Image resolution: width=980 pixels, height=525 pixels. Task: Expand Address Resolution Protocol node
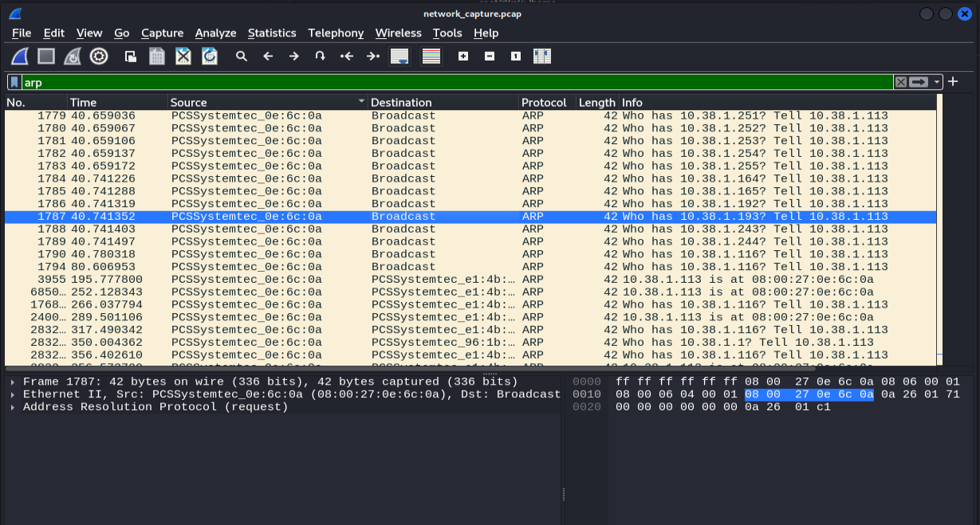[x=13, y=407]
